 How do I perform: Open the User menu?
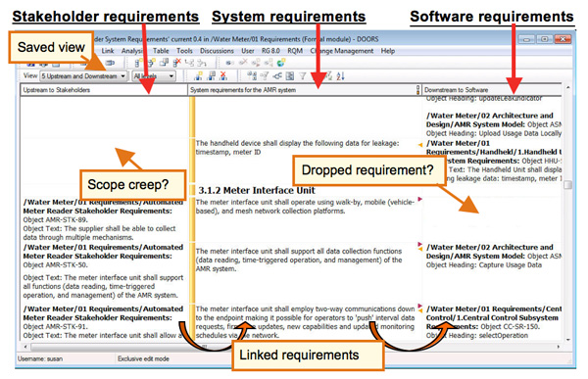click(248, 51)
